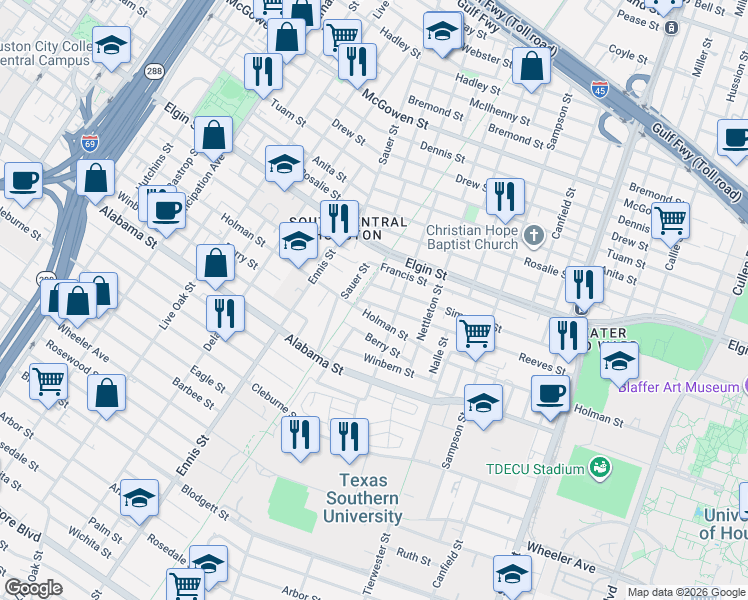
Task: Click the Ruth St label
Action: (414, 556)
